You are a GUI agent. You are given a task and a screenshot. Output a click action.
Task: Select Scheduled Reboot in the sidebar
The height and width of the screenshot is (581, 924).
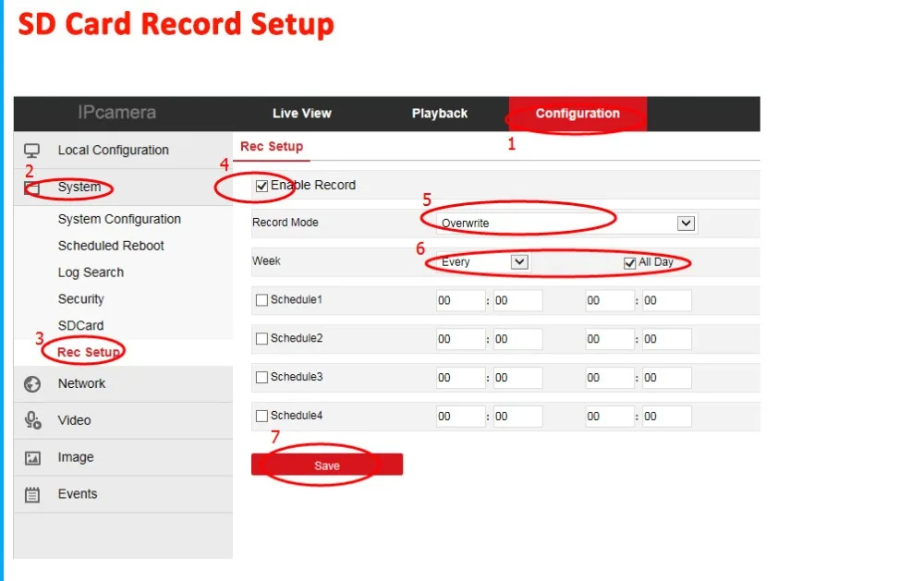111,246
